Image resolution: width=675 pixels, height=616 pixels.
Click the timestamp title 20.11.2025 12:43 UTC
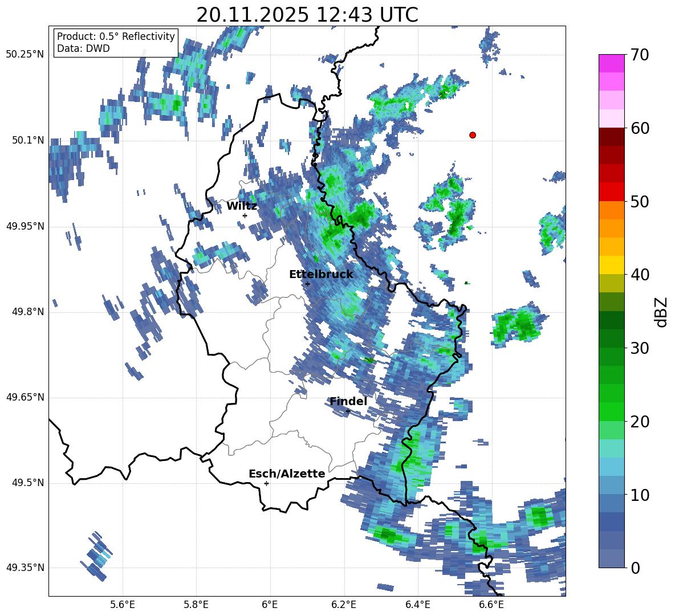pos(307,15)
